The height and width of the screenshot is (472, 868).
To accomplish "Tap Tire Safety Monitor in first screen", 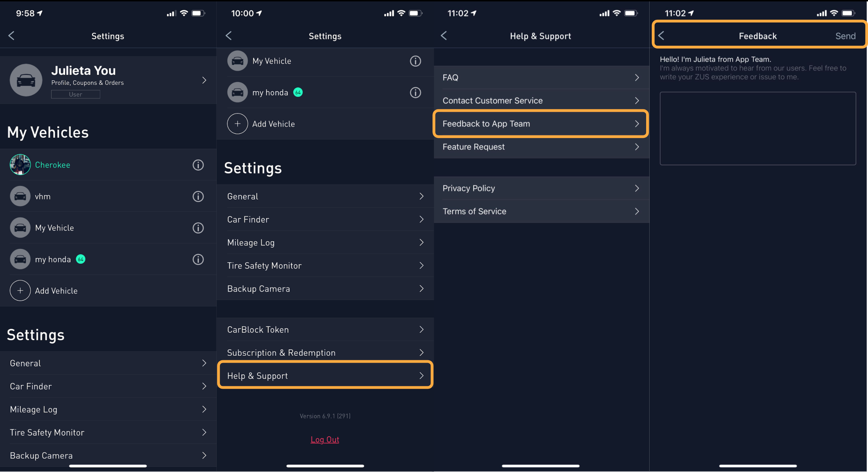I will tap(108, 432).
